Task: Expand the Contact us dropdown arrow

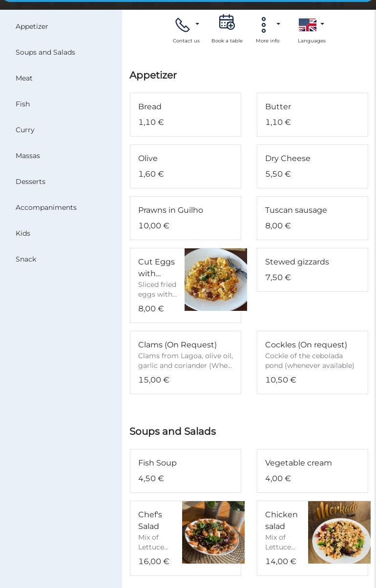Action: coord(197,24)
